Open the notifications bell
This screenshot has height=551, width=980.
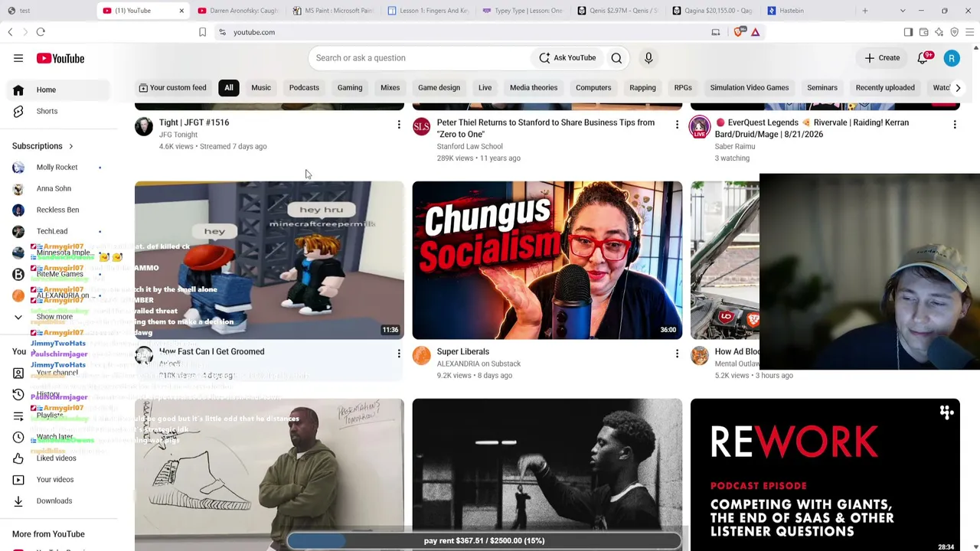click(923, 58)
